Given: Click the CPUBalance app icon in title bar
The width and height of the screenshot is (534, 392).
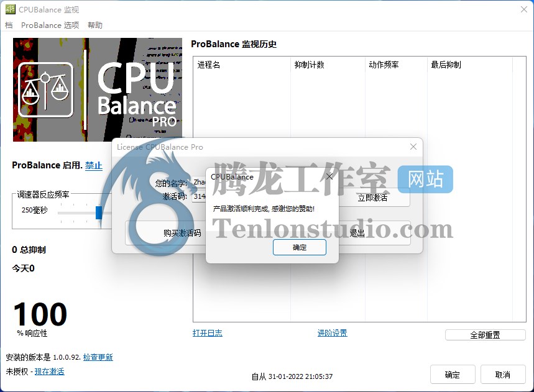Looking at the screenshot, I should pyautogui.click(x=10, y=9).
